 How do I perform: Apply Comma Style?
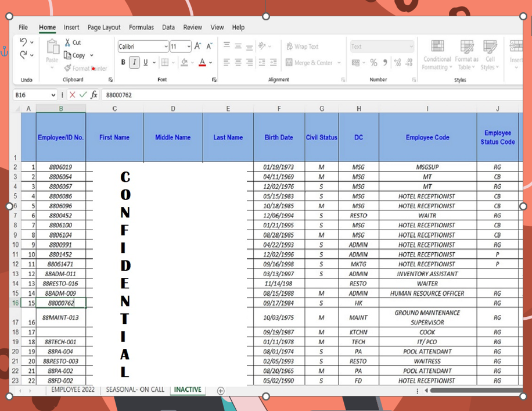384,63
